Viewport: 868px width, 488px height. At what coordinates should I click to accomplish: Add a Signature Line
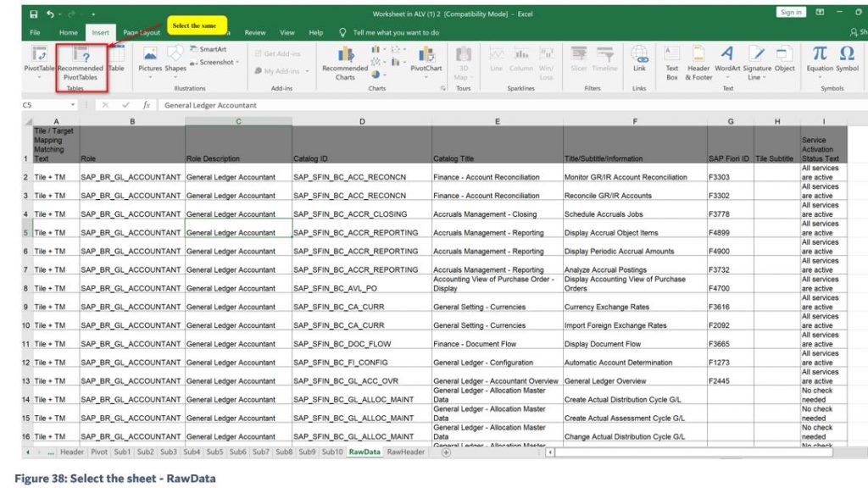[757, 64]
